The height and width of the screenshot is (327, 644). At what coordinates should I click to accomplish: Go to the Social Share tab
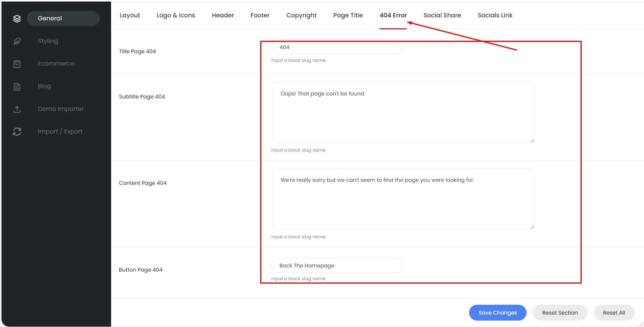tap(442, 15)
